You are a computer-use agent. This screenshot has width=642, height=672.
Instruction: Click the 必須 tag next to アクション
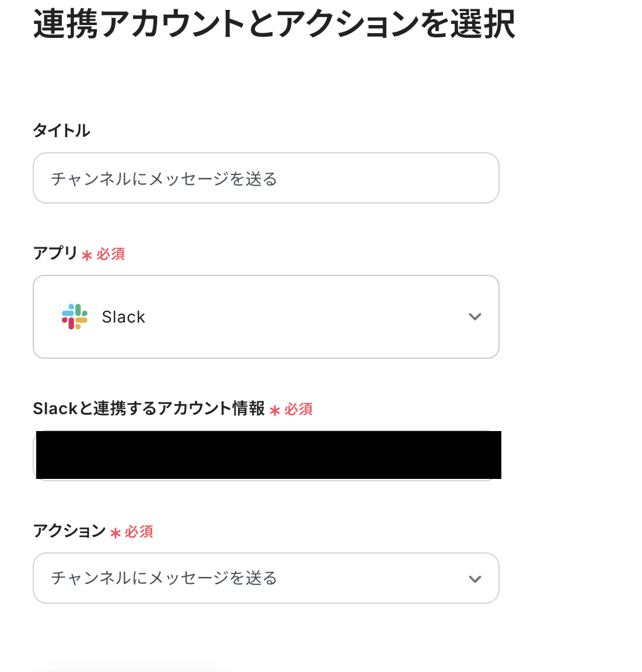pyautogui.click(x=139, y=531)
